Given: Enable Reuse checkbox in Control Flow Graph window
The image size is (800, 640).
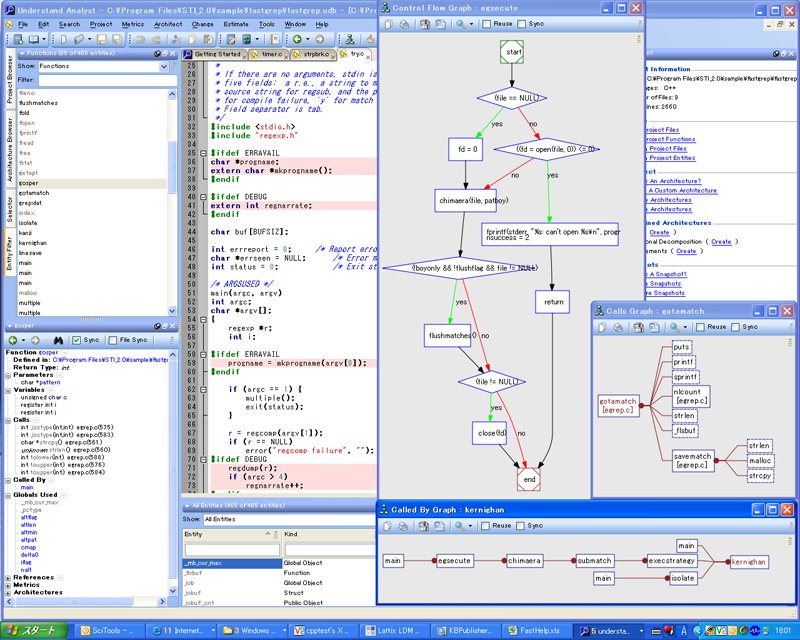Looking at the screenshot, I should tap(487, 24).
